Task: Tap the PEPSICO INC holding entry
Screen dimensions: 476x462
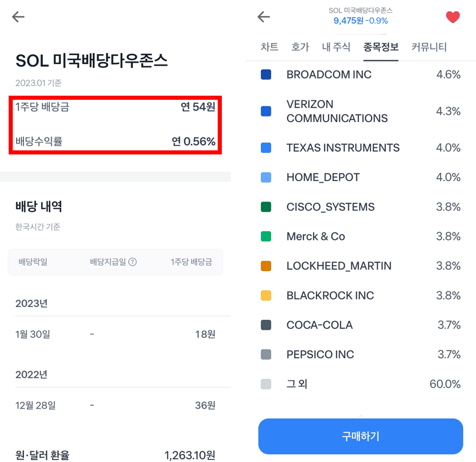Action: pos(321,354)
